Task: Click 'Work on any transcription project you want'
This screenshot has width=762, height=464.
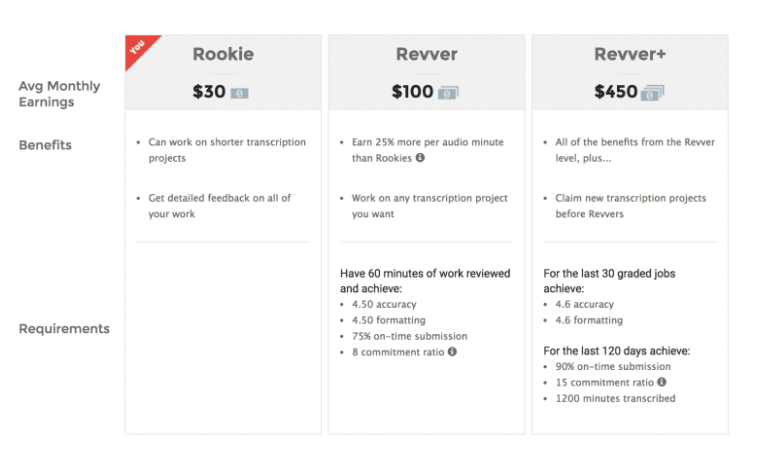Action: pyautogui.click(x=430, y=206)
